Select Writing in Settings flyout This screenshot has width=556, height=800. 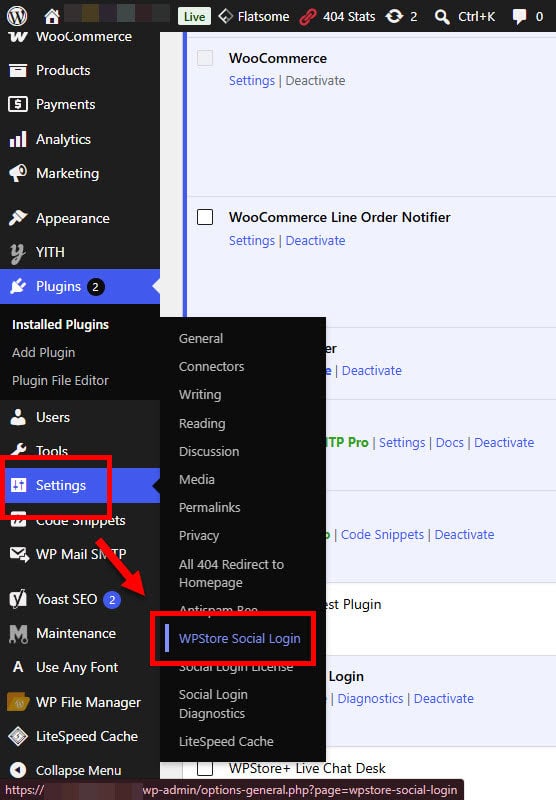pyautogui.click(x=200, y=394)
